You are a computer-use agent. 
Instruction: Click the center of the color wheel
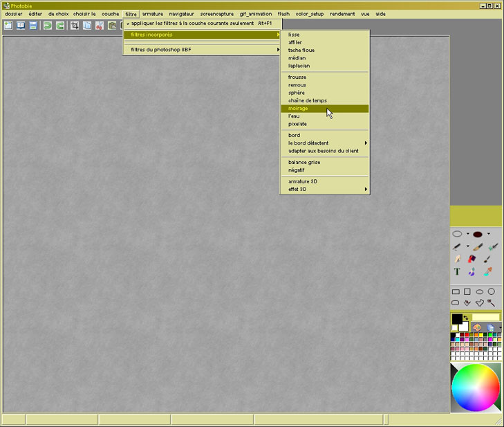click(476, 388)
